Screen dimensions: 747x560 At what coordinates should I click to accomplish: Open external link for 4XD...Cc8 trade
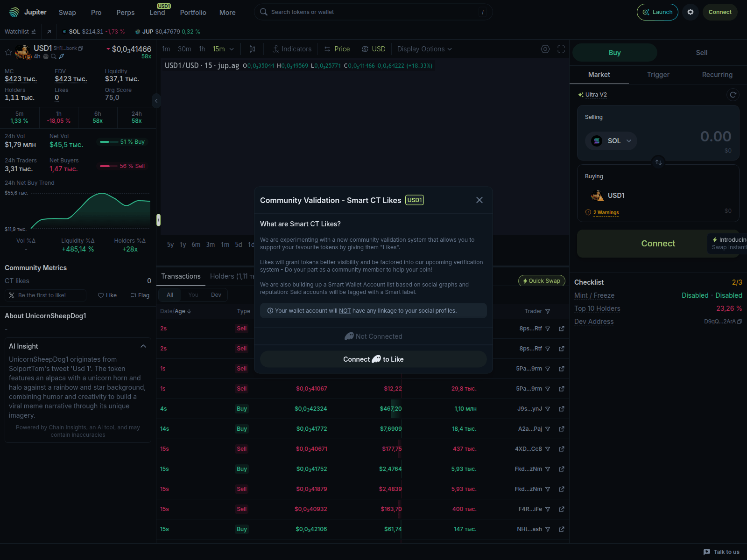(x=562, y=449)
